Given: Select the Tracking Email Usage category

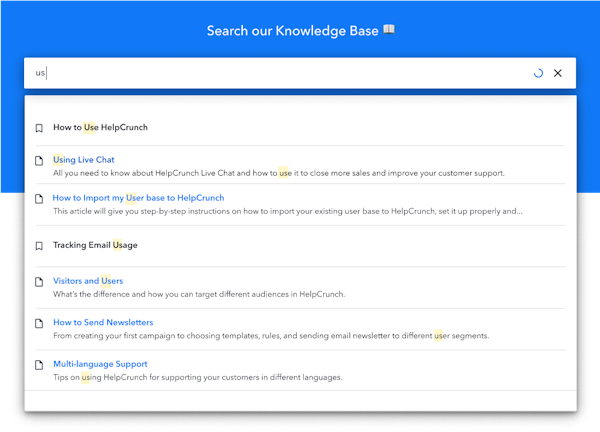Looking at the screenshot, I should (95, 245).
